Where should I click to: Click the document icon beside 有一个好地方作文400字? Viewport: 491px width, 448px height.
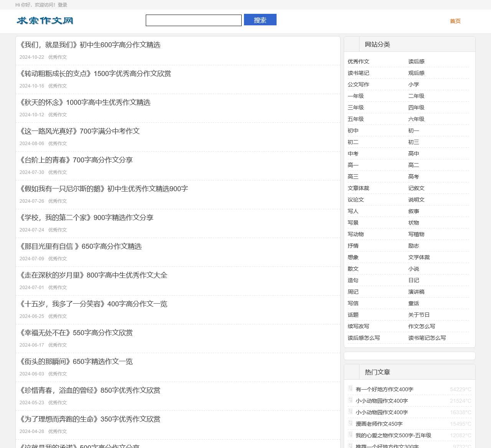(x=350, y=388)
